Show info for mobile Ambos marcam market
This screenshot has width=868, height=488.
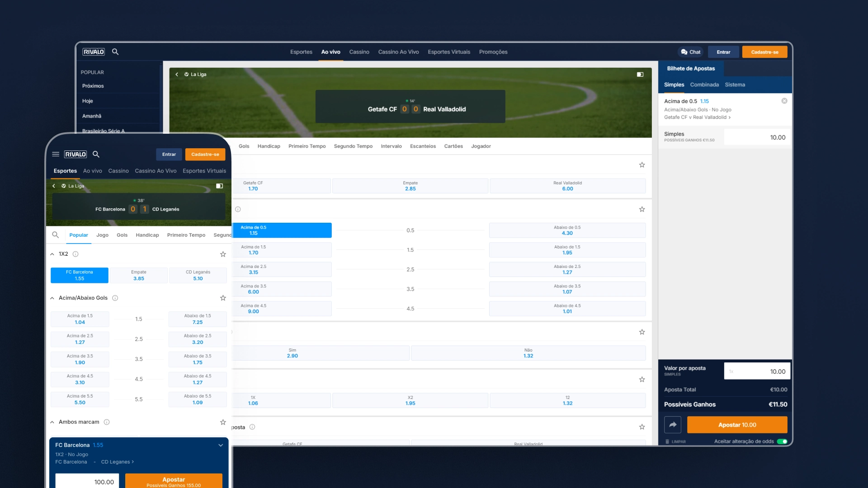[107, 422]
